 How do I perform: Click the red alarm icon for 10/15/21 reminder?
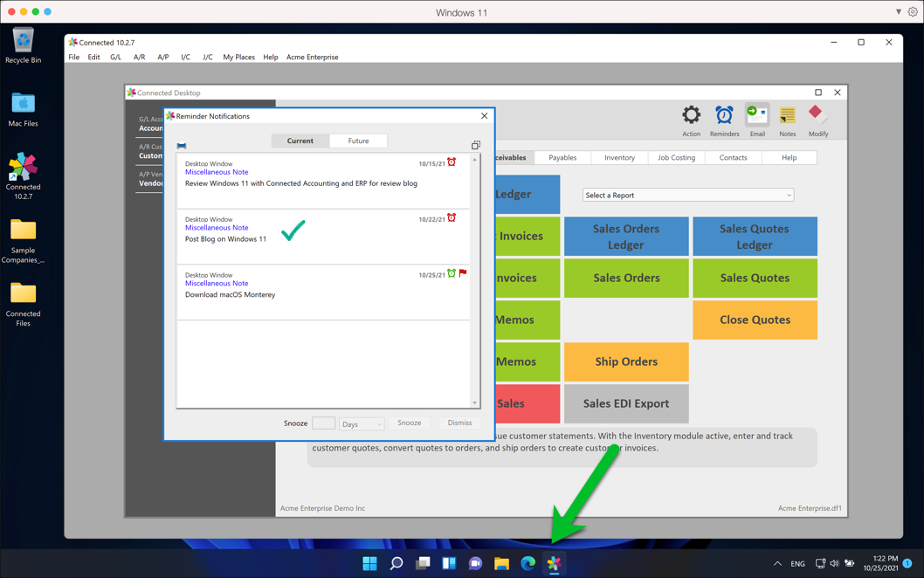(452, 162)
